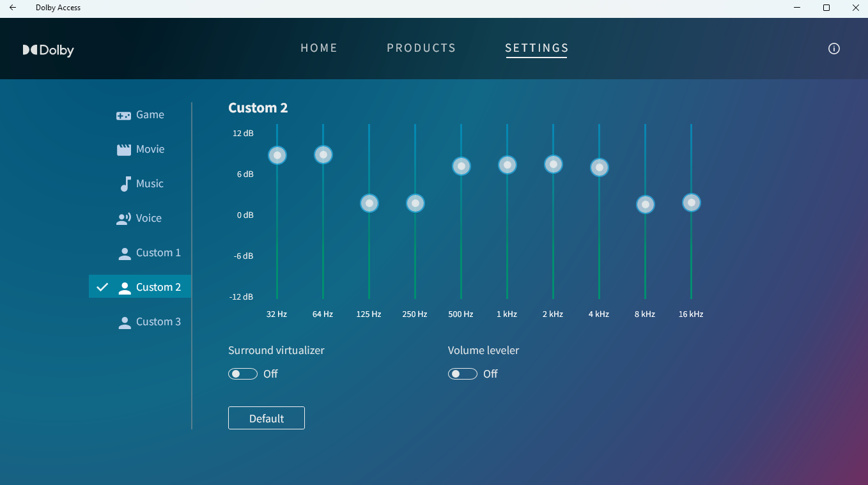The width and height of the screenshot is (868, 485).
Task: Click the 8 kHz slider knob
Action: click(646, 204)
